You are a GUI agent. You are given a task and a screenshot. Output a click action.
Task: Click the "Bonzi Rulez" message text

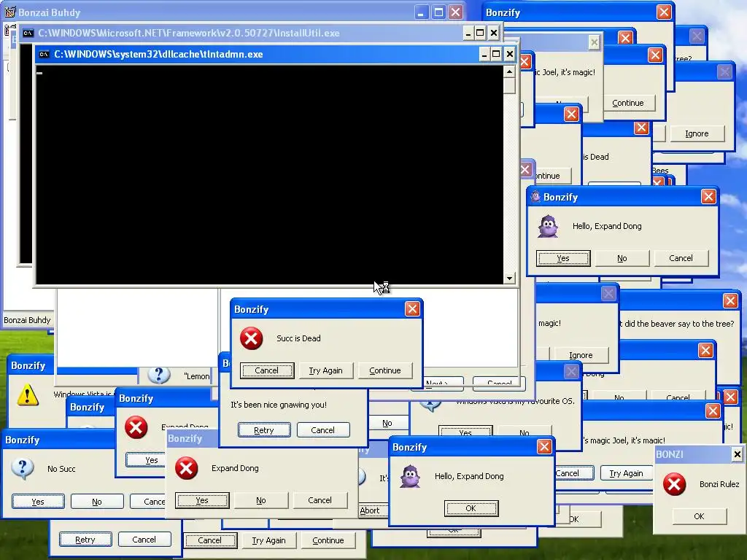click(719, 484)
